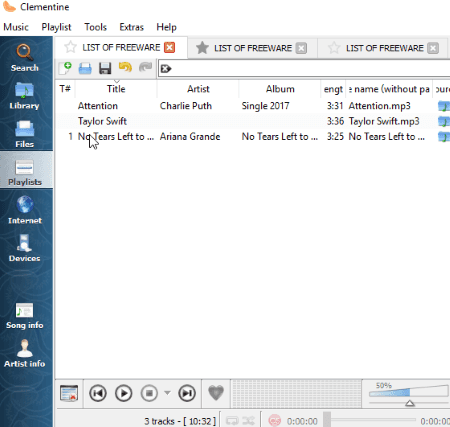
Task: Click the 3:25 length cell
Action: pyautogui.click(x=335, y=137)
